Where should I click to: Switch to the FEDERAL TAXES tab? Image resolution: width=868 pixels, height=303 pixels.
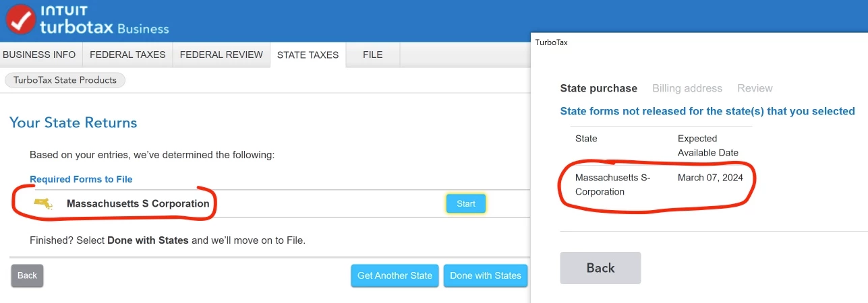pyautogui.click(x=127, y=55)
